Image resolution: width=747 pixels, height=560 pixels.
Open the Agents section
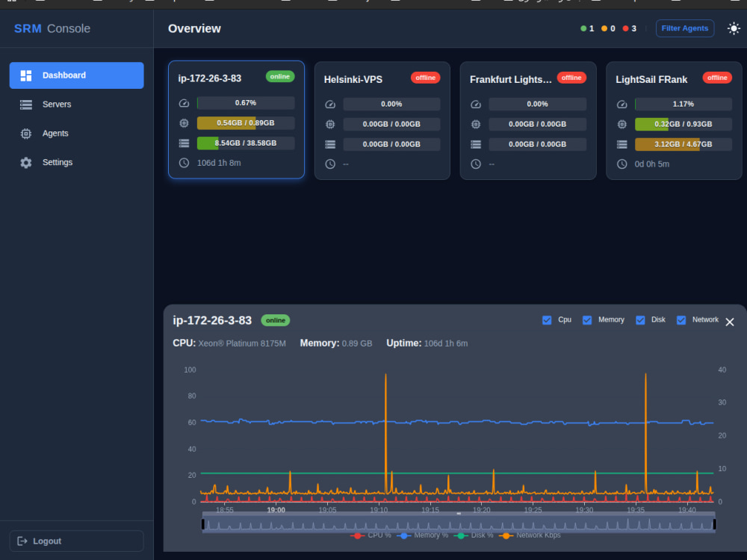(76, 134)
